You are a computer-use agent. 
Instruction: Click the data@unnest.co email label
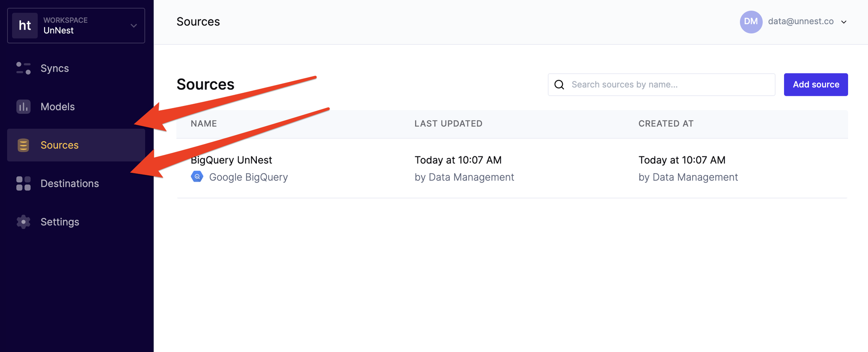(x=801, y=21)
